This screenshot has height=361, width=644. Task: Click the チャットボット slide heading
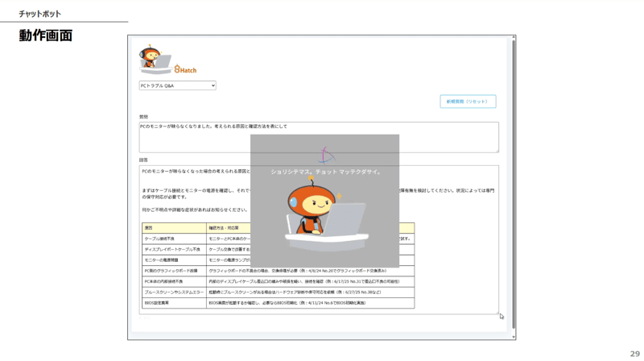coord(40,14)
